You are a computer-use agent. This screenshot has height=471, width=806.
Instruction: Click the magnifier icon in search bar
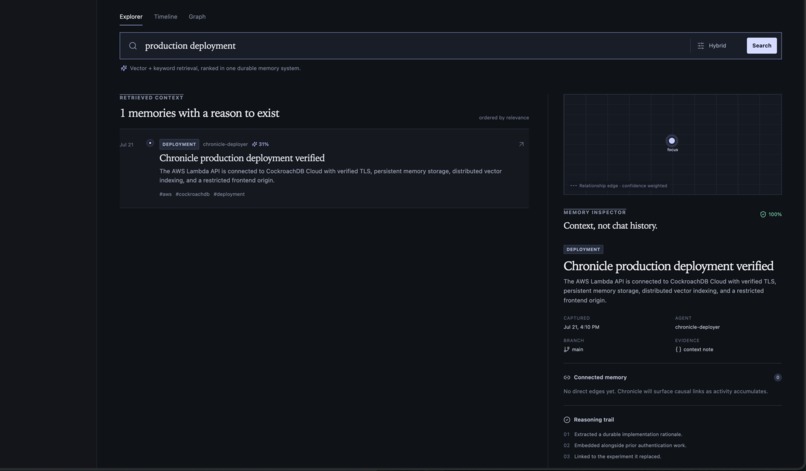point(133,46)
